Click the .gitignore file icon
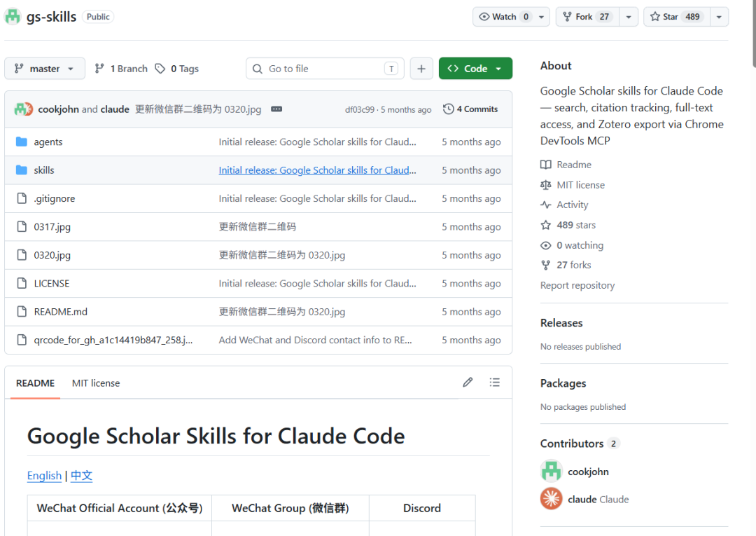This screenshot has width=756, height=536. (22, 198)
